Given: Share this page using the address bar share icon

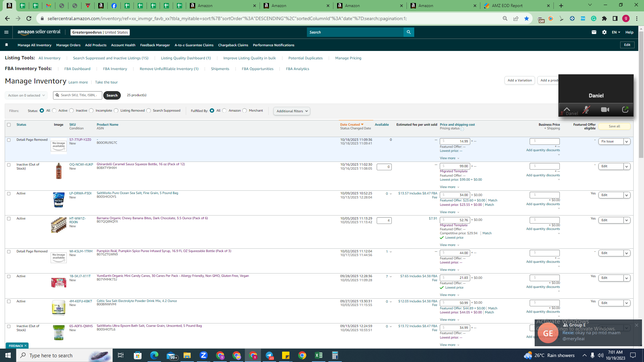Looking at the screenshot, I should [x=516, y=18].
